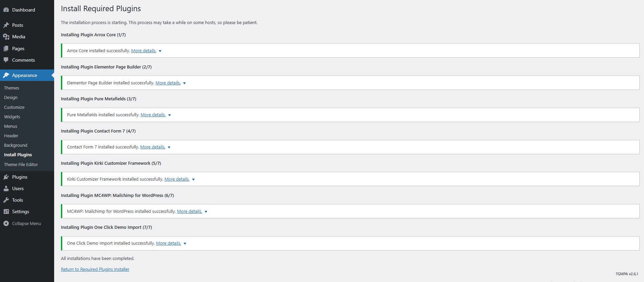Open the Tools menu item
This screenshot has width=644, height=282.
click(27, 200)
